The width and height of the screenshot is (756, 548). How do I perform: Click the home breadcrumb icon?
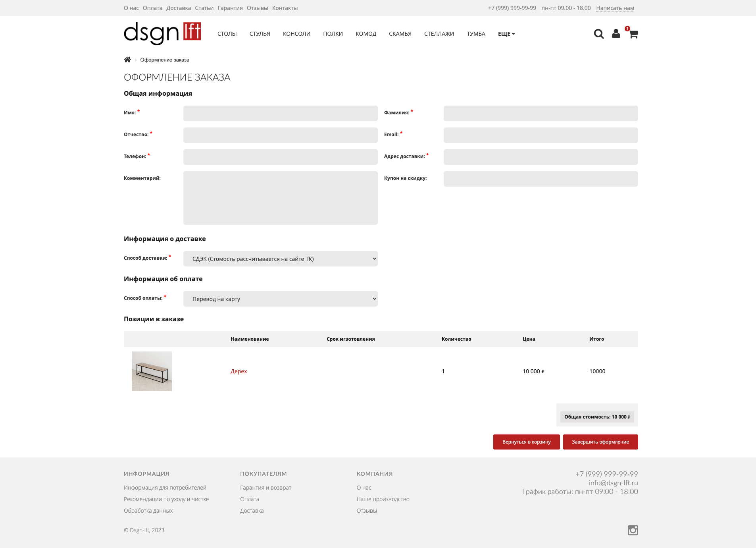coord(127,60)
